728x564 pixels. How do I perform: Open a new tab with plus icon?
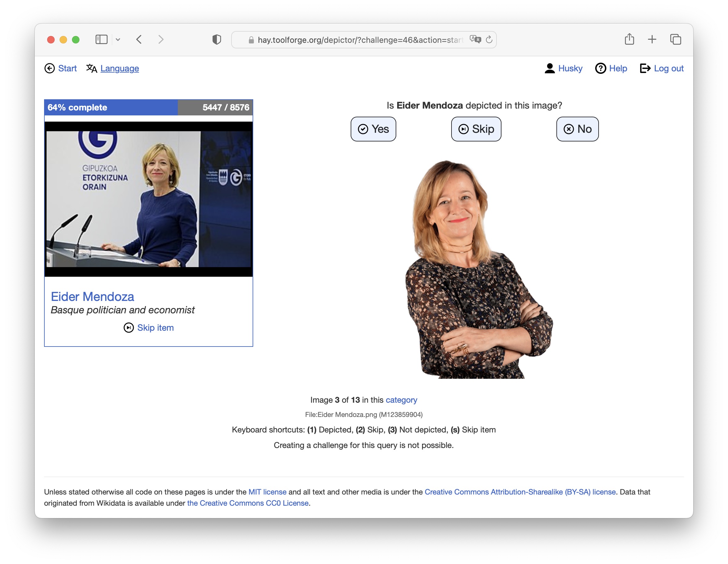coord(652,40)
